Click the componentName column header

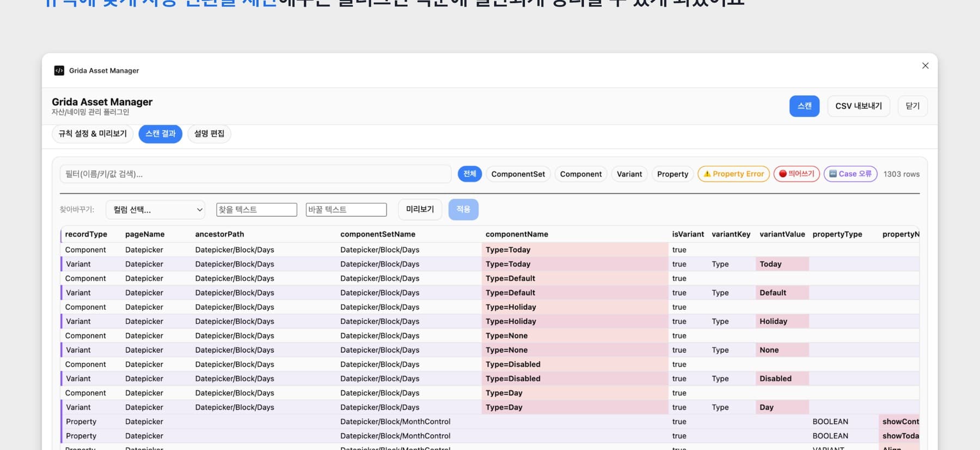(517, 234)
